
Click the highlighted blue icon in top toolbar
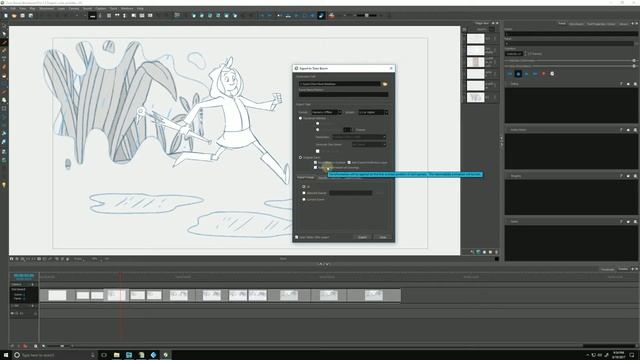(321, 16)
